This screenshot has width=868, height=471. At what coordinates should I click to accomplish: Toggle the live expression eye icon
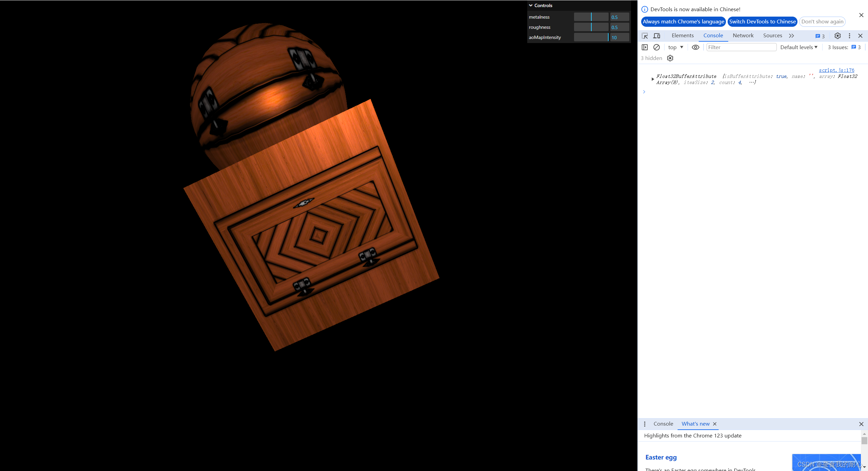pyautogui.click(x=695, y=47)
